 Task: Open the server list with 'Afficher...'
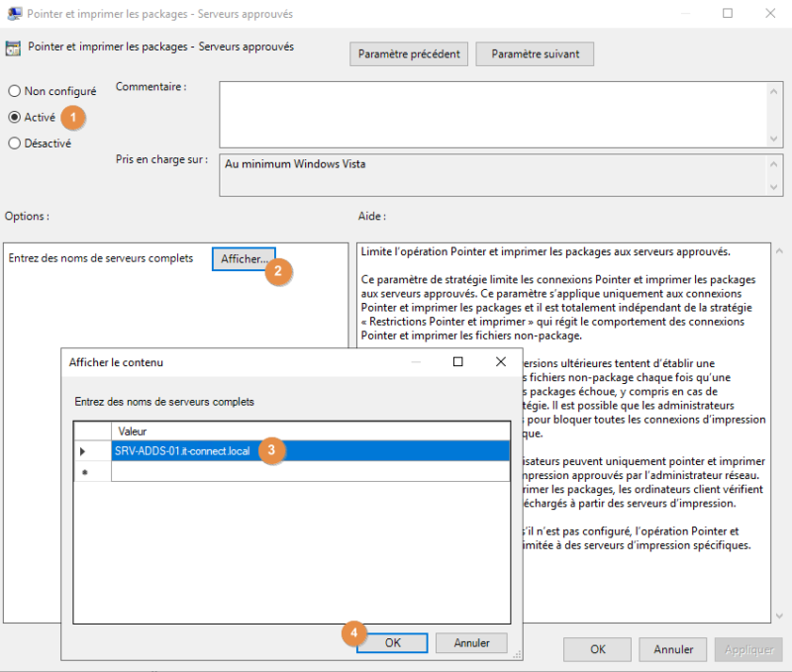tap(244, 258)
